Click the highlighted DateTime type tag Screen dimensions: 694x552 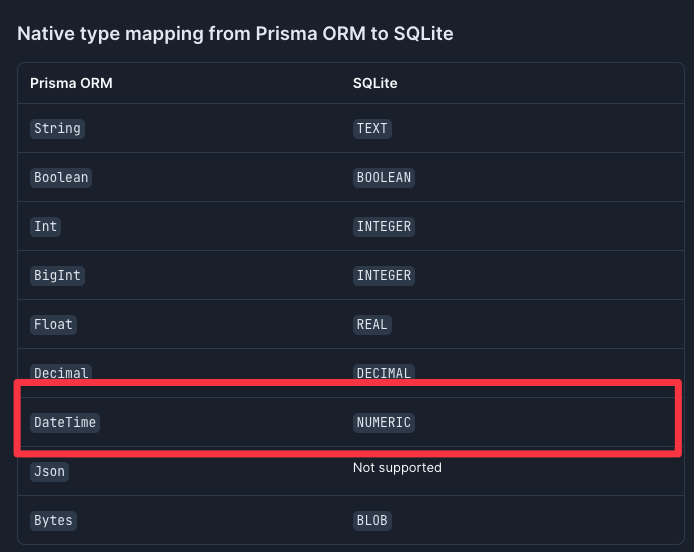(x=65, y=422)
